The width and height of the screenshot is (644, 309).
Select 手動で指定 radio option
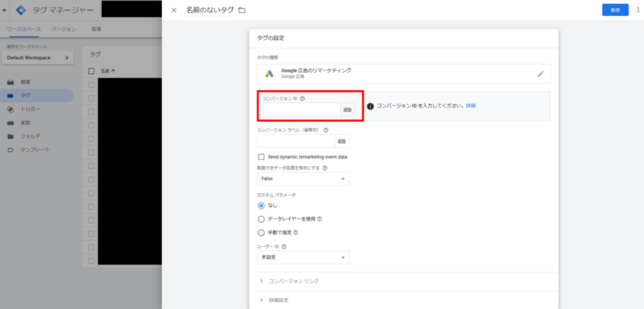click(261, 232)
